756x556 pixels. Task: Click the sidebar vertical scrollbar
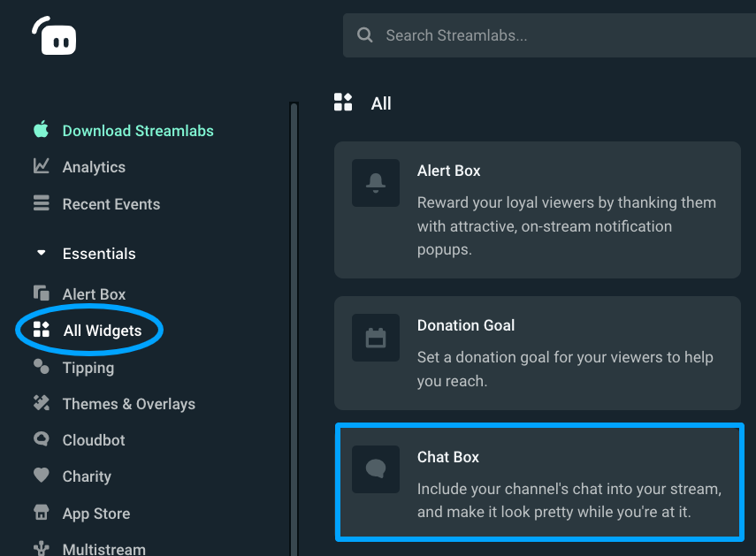tap(294, 329)
